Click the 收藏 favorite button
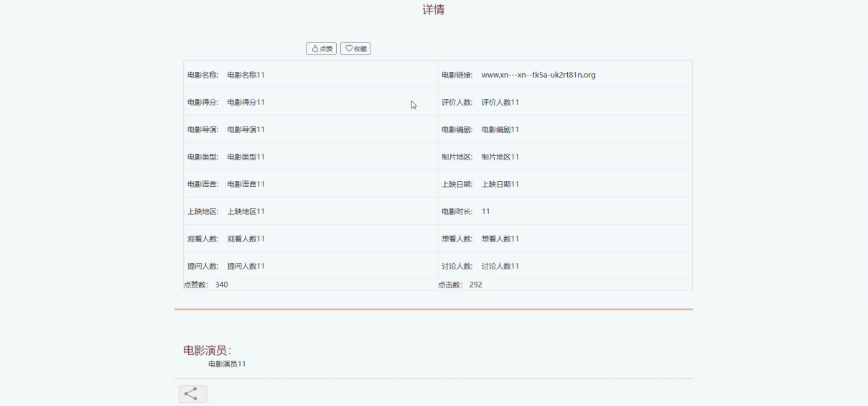Viewport: 868px width, 406px height. coord(355,48)
